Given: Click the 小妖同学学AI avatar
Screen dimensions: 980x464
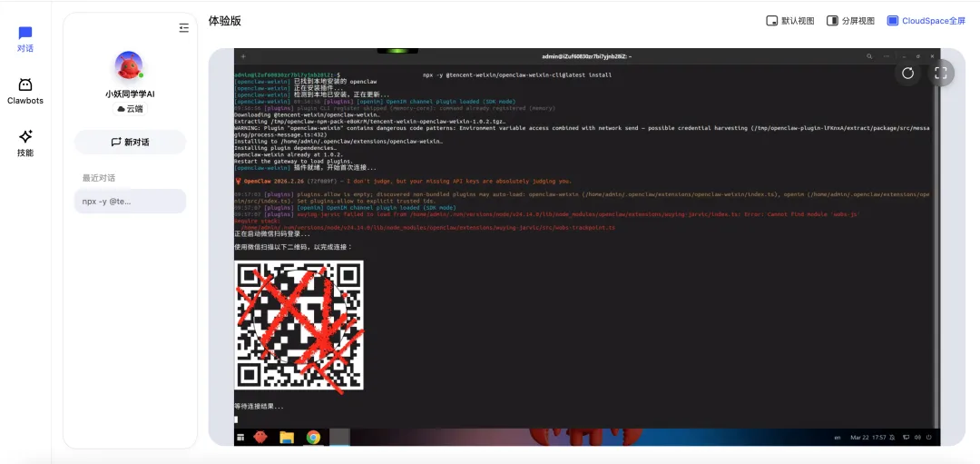Looking at the screenshot, I should pyautogui.click(x=130, y=65).
